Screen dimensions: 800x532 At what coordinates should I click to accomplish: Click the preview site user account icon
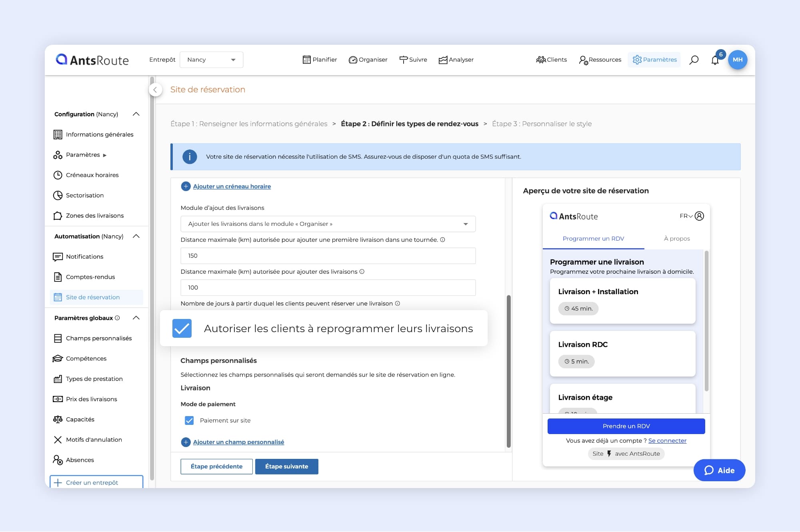(x=699, y=216)
